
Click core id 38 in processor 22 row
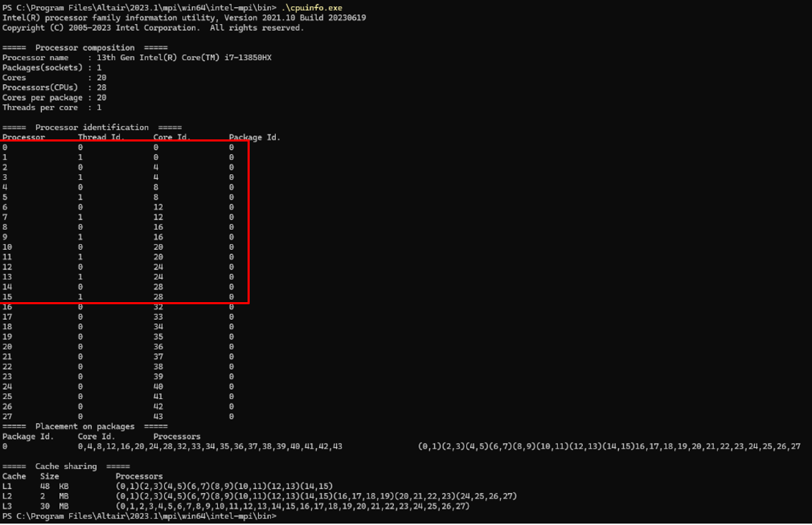(158, 367)
